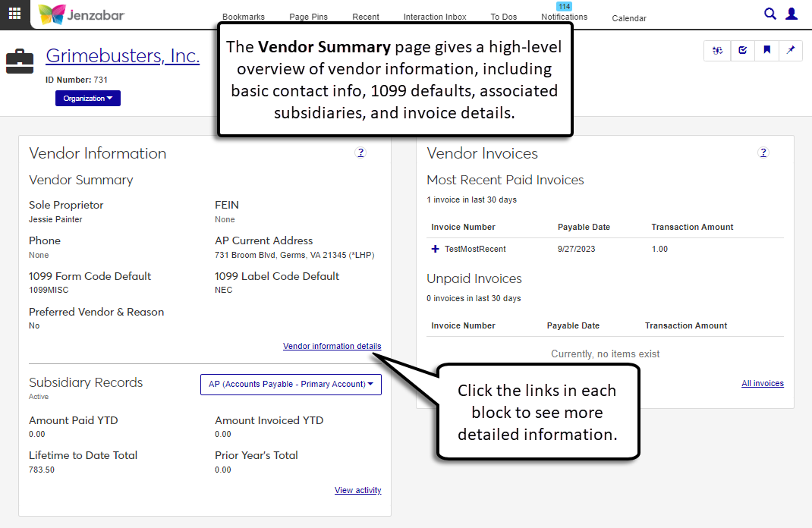The width and height of the screenshot is (812, 528).
Task: Click the Subsidiary Records heading
Action: 86,382
